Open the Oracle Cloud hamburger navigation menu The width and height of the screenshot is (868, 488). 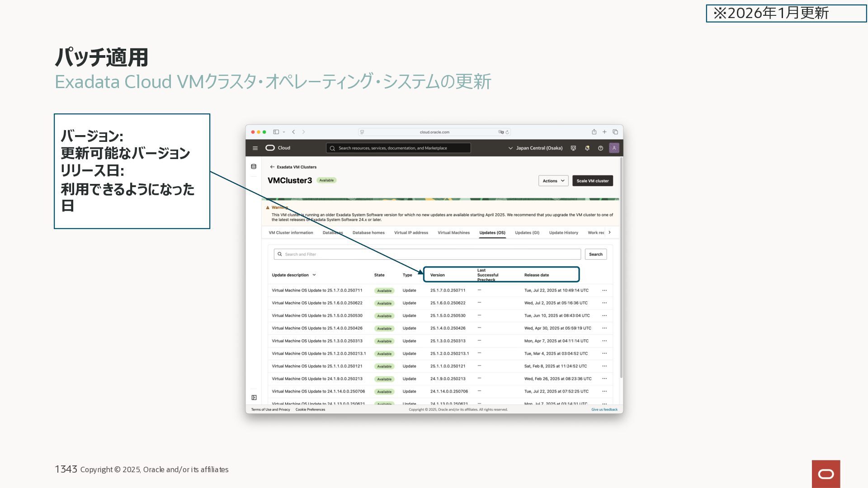[x=255, y=148]
